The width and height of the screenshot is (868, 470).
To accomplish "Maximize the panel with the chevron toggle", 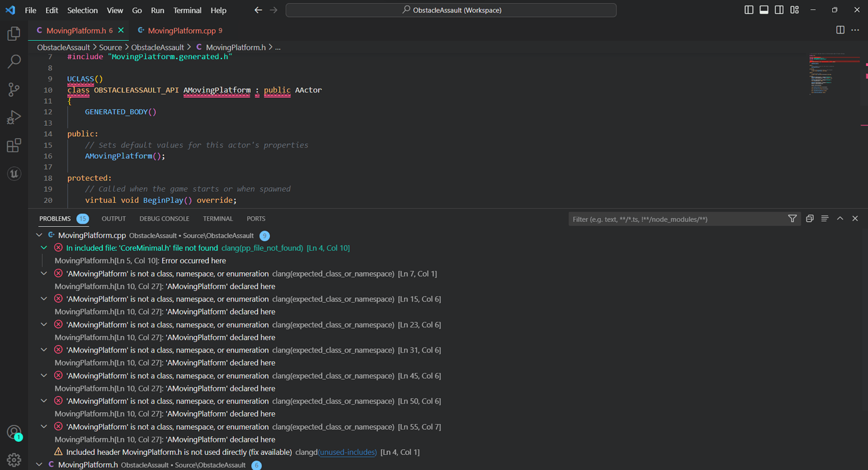I will pyautogui.click(x=840, y=218).
